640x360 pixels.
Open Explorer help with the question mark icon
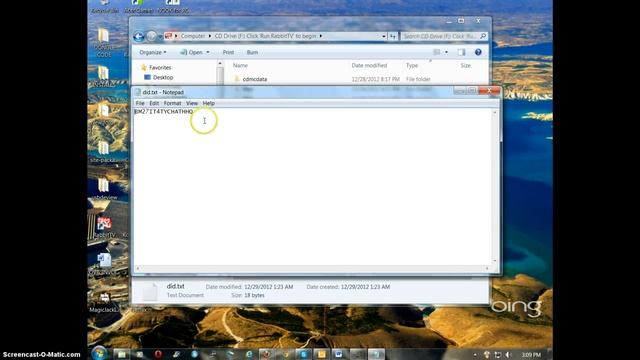(x=478, y=52)
